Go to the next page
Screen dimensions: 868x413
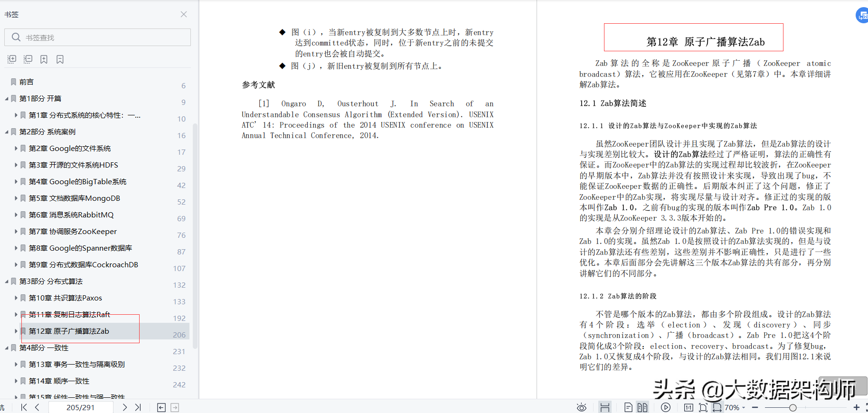tap(124, 407)
